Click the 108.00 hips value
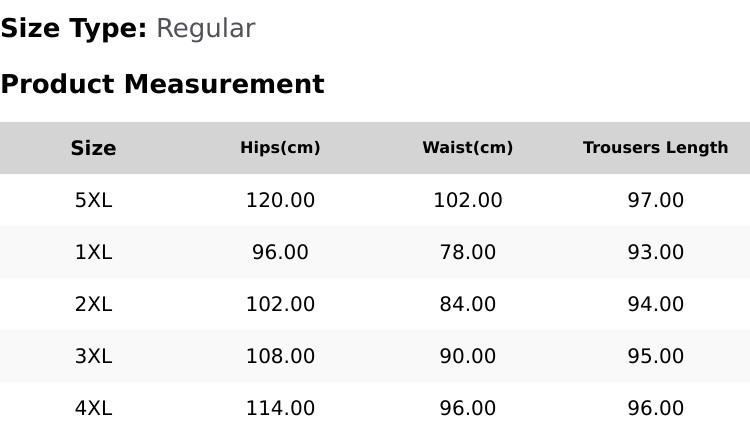This screenshot has width=750, height=434. pyautogui.click(x=280, y=356)
